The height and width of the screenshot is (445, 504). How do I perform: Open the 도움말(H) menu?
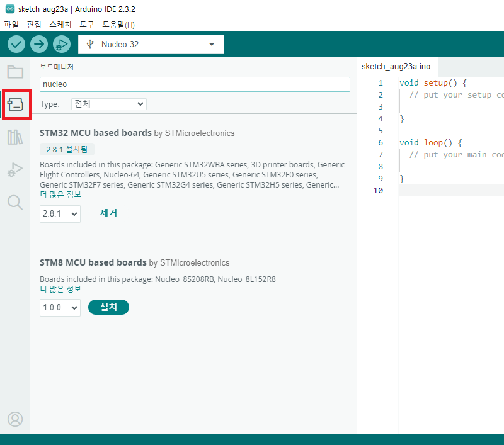click(x=118, y=25)
